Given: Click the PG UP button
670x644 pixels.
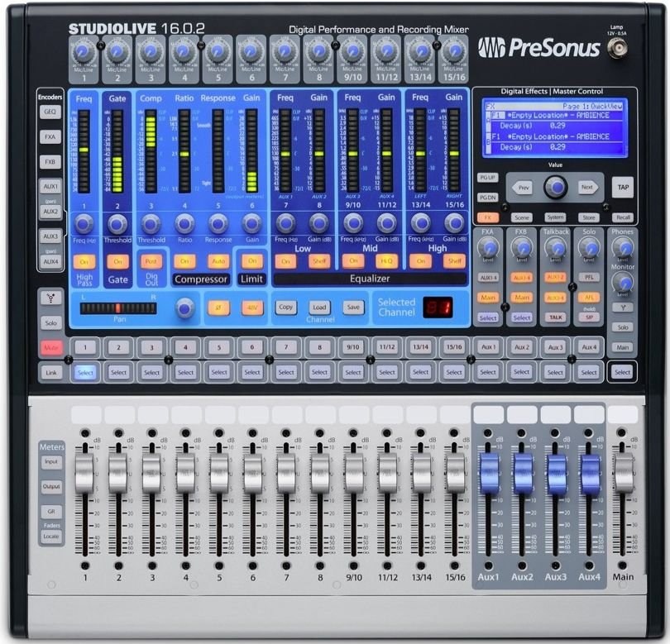Looking at the screenshot, I should pyautogui.click(x=487, y=177).
